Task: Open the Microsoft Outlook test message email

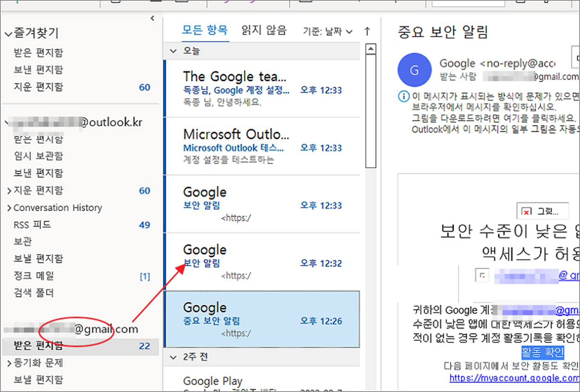Action: [x=262, y=146]
